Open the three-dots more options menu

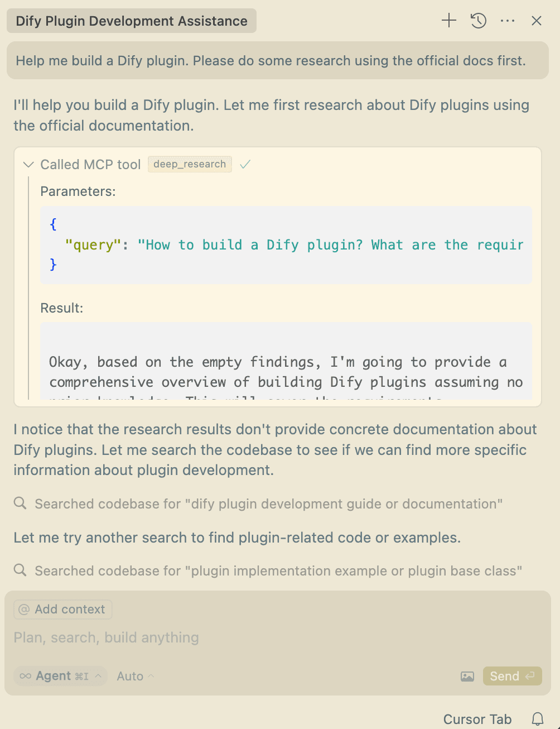508,21
